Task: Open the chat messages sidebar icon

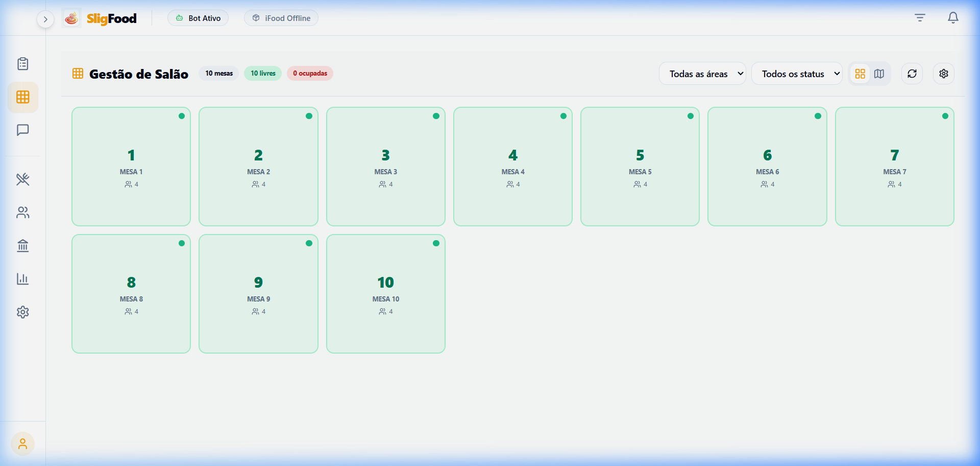Action: point(23,130)
